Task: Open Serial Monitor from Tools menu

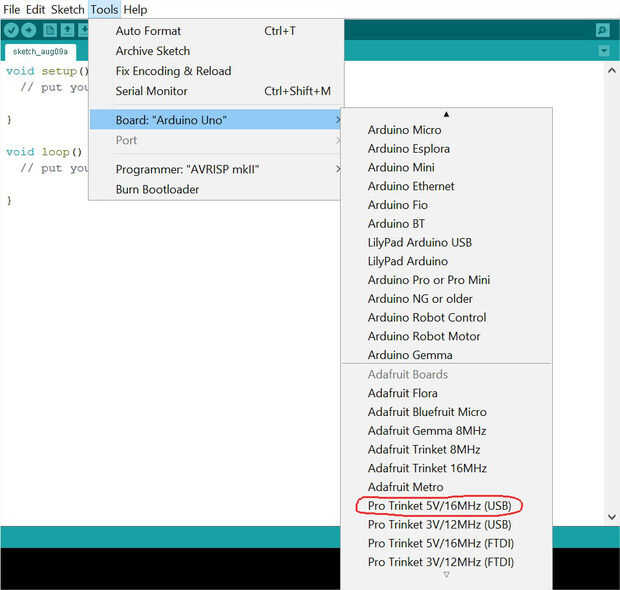Action: [x=216, y=91]
